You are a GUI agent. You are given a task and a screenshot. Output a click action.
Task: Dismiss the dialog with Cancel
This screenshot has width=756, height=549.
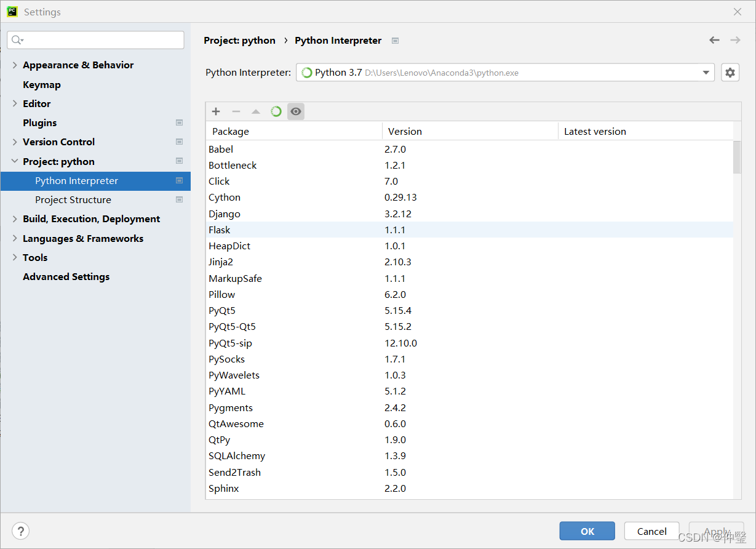(x=651, y=531)
